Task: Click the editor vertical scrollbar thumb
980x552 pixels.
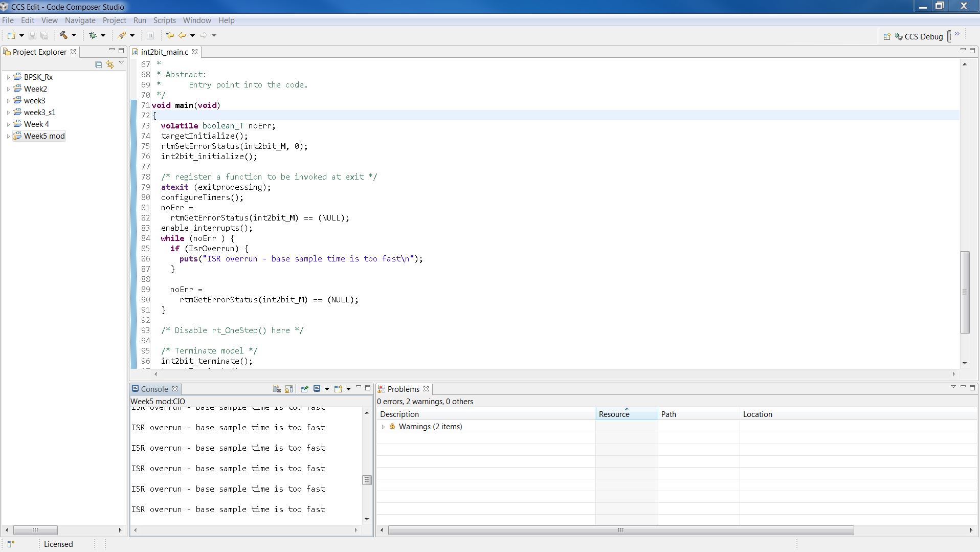Action: click(x=965, y=292)
